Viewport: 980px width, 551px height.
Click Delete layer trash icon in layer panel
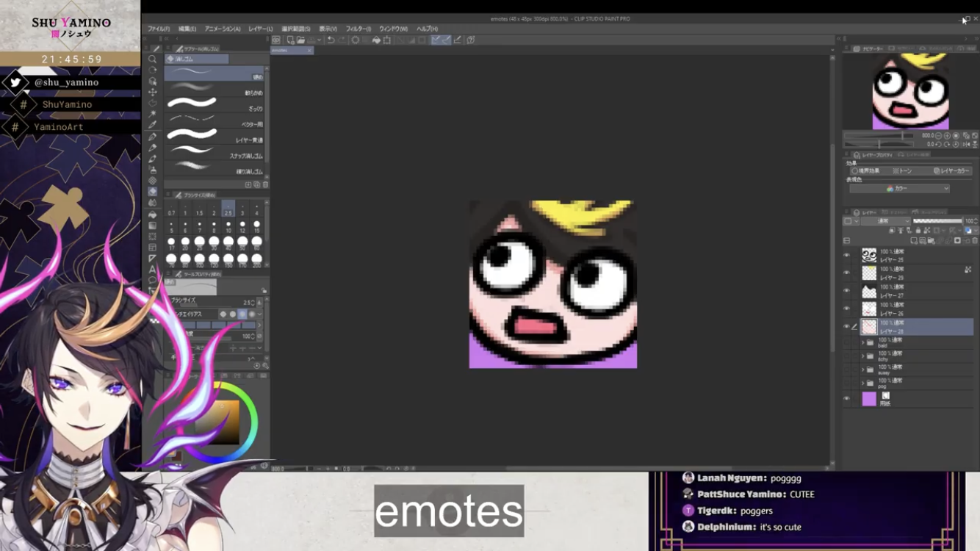(x=975, y=240)
